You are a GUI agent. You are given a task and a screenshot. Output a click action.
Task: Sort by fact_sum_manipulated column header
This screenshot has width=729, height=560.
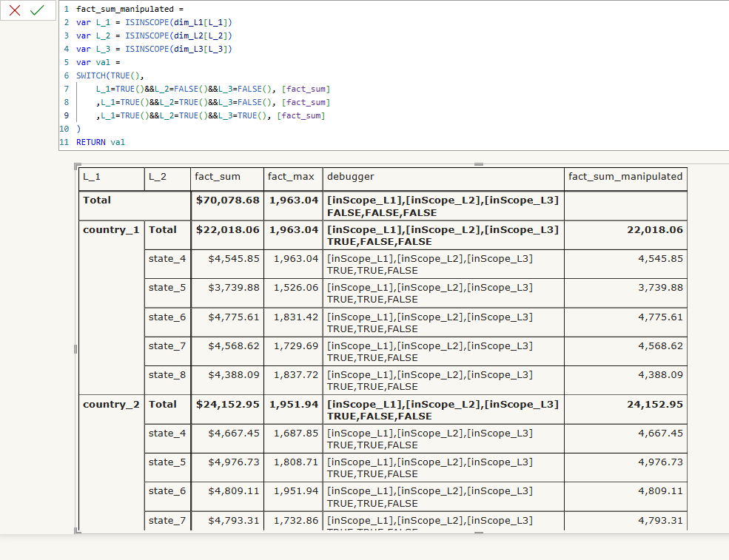625,179
